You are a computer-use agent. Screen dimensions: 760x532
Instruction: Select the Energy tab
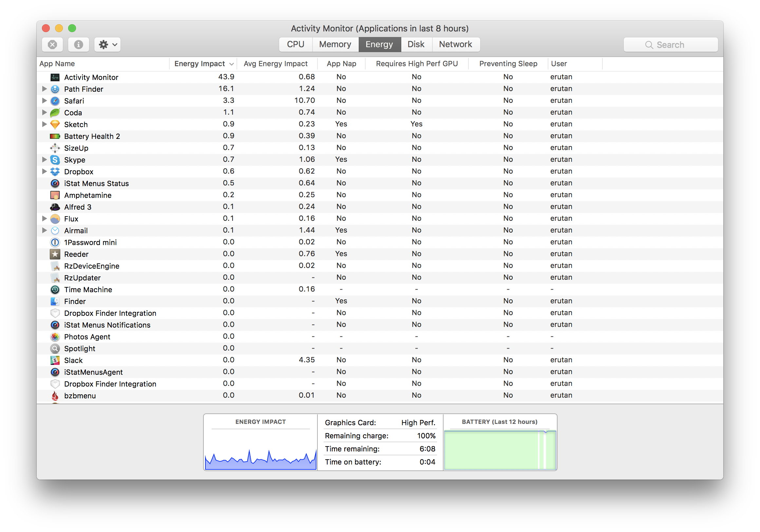tap(379, 44)
